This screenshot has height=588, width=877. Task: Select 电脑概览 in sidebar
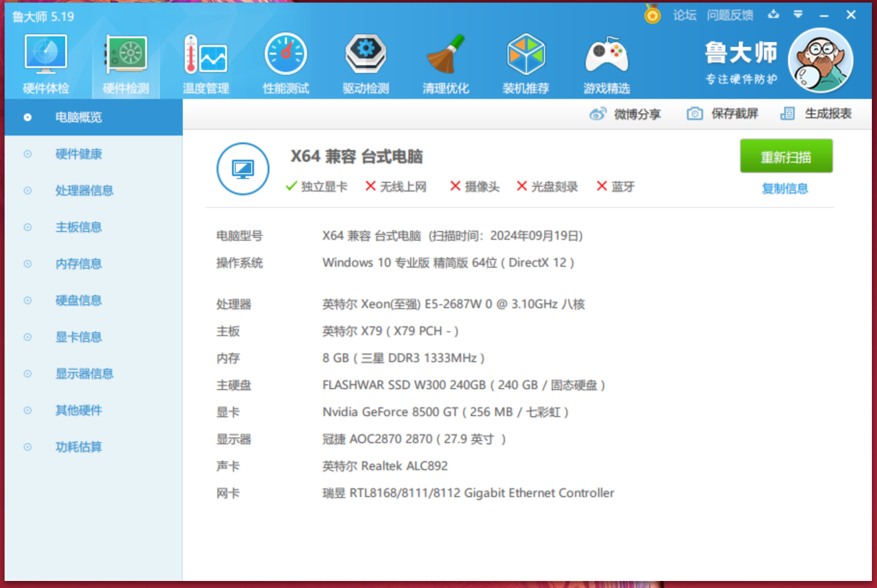click(x=94, y=117)
